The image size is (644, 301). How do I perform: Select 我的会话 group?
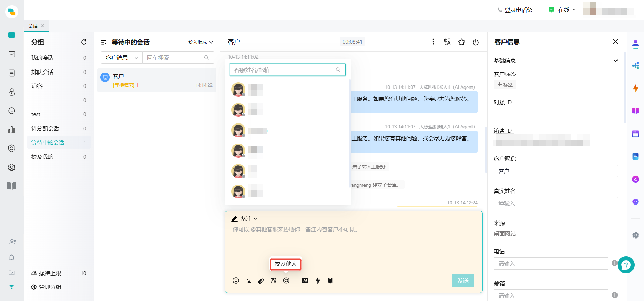pos(59,58)
